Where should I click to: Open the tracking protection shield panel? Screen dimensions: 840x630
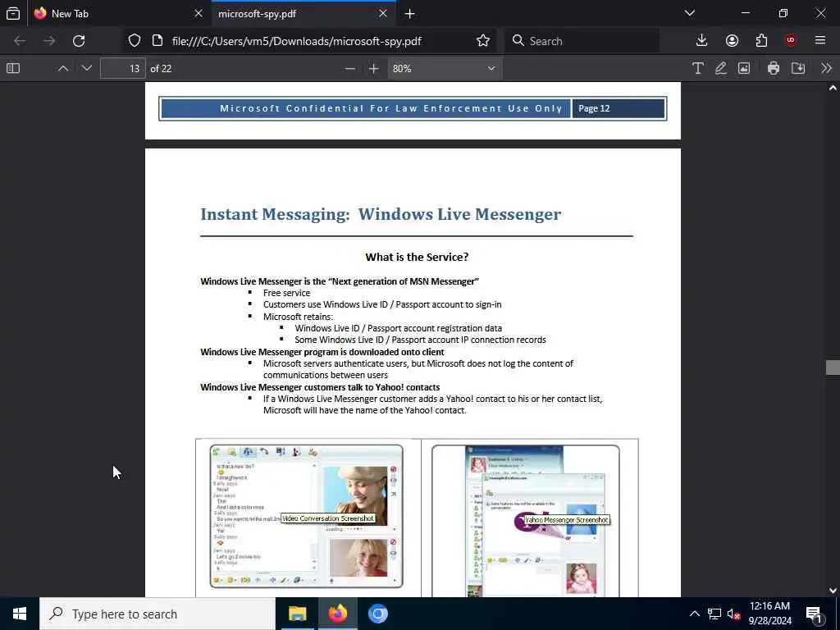[x=135, y=41]
